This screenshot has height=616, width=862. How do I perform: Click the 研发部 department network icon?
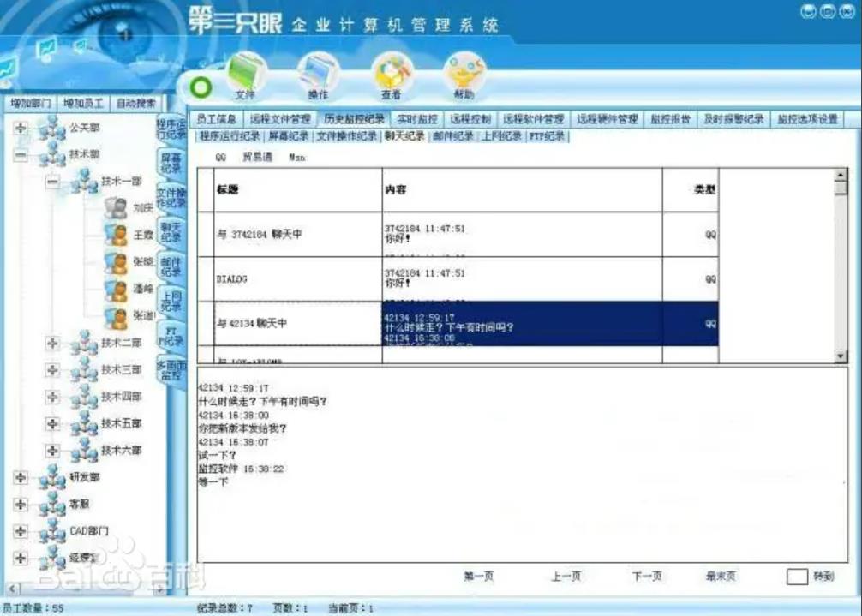[x=52, y=477]
